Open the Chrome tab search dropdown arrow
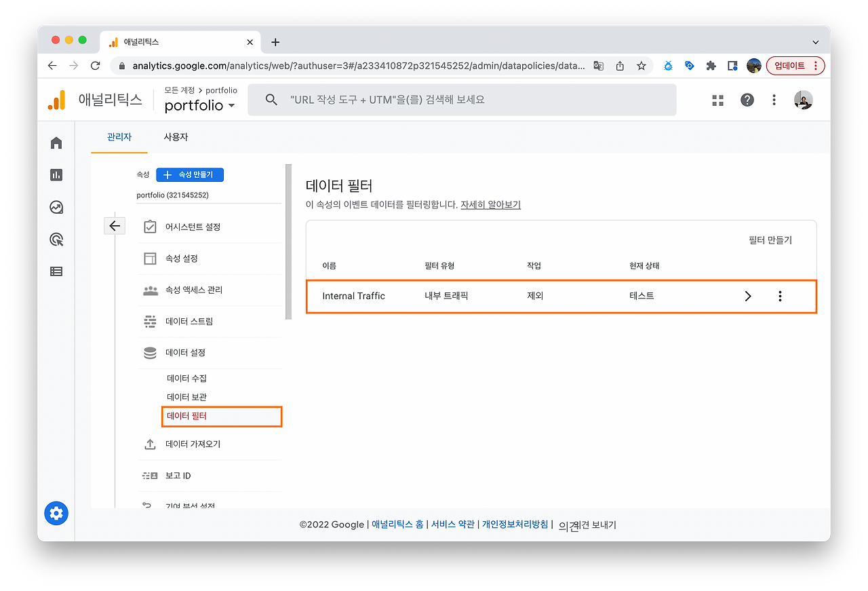Screen dimensions: 868x591 815,42
